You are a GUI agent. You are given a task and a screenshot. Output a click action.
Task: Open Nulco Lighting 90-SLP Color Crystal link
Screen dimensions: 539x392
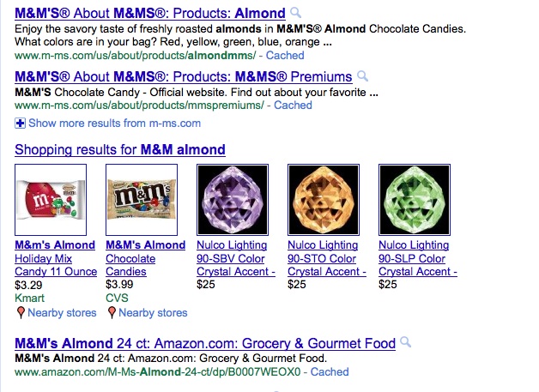pos(418,258)
